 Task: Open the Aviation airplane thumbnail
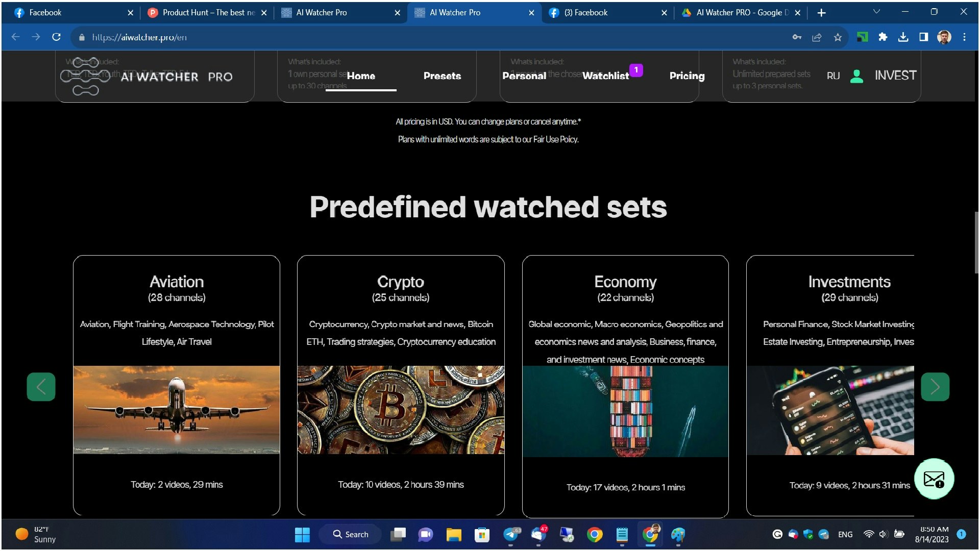pos(177,410)
